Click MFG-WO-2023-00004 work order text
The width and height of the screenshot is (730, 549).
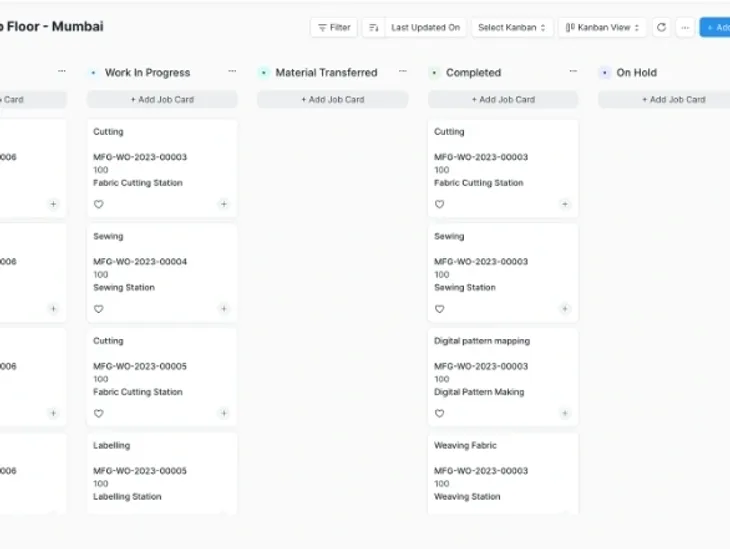(140, 262)
